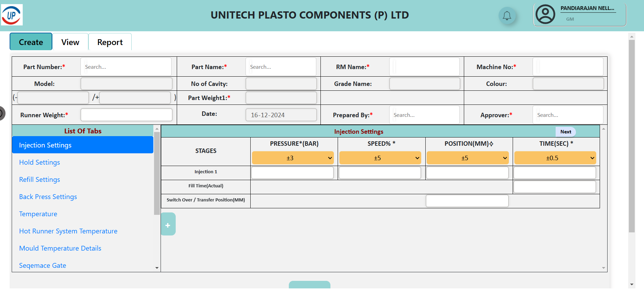644x297 pixels.
Task: Select Injection Settings in List Of Tabs
Action: coord(83,145)
